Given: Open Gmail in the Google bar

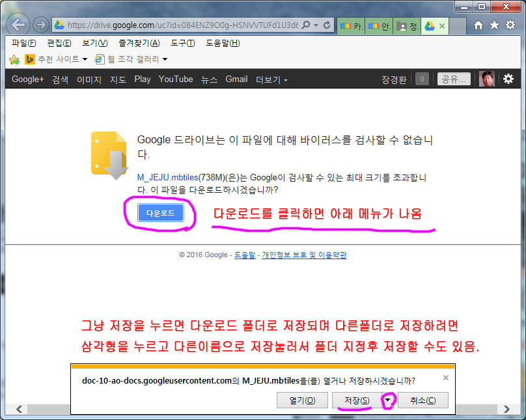Looking at the screenshot, I should click(x=236, y=79).
